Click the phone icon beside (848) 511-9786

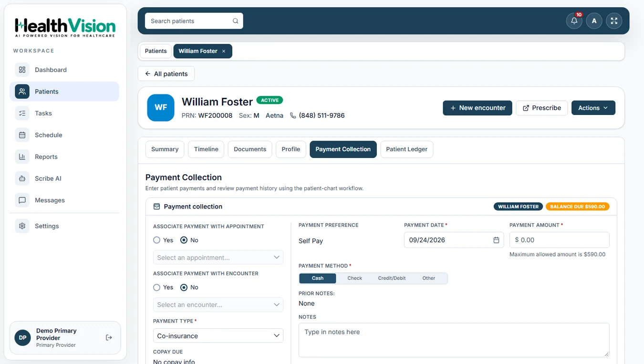coord(293,115)
